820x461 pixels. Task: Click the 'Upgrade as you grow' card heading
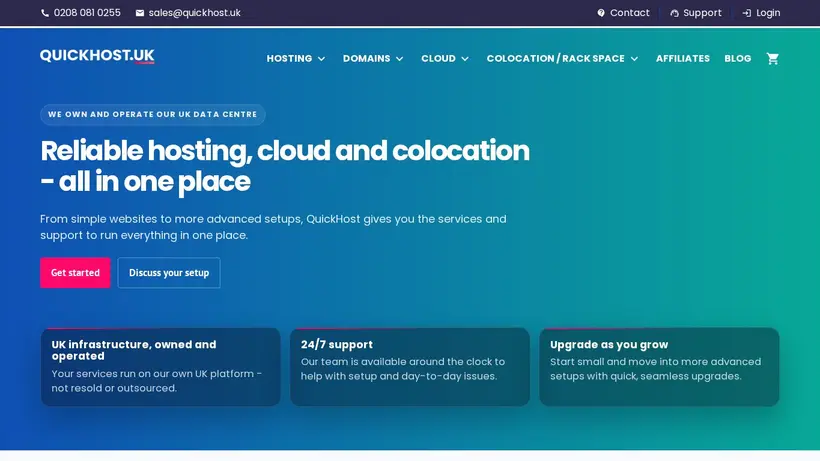coord(609,344)
